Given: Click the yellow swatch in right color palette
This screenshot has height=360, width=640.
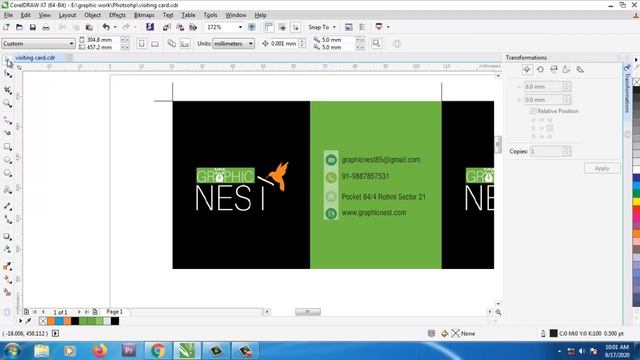Looking at the screenshot, I should point(636,202).
